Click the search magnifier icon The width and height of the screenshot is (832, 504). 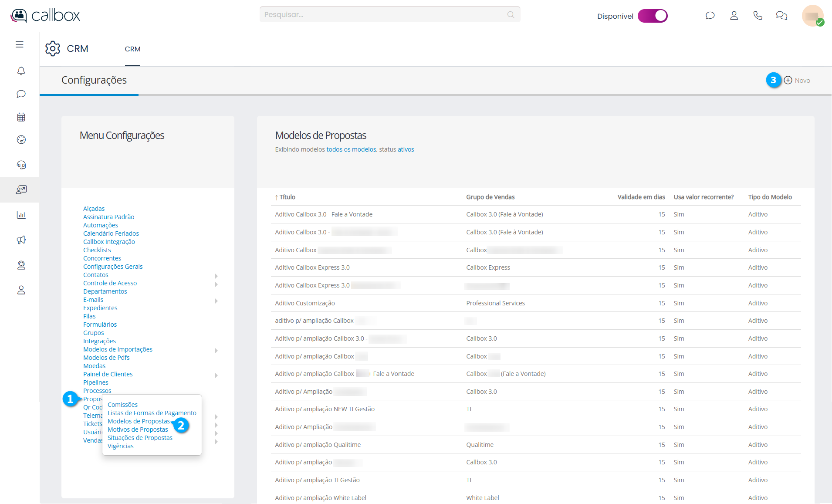click(x=511, y=15)
